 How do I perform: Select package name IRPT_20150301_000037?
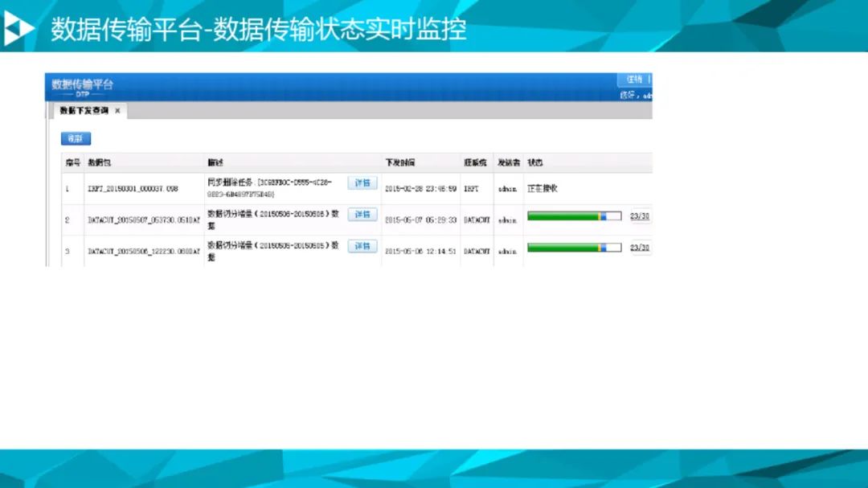click(133, 189)
